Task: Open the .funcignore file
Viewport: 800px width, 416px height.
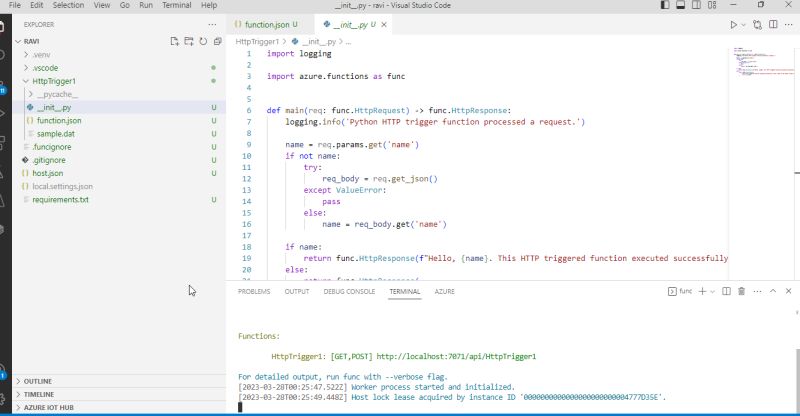Action: click(x=118, y=147)
